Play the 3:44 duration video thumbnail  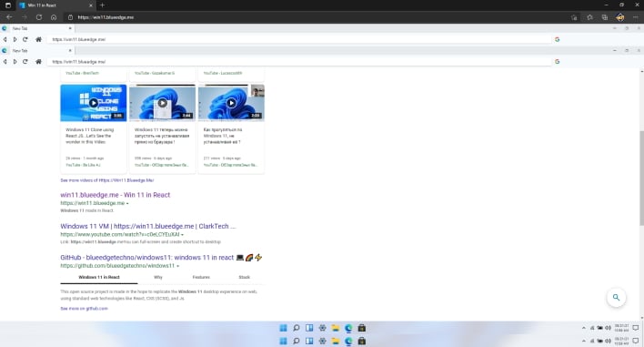(163, 103)
